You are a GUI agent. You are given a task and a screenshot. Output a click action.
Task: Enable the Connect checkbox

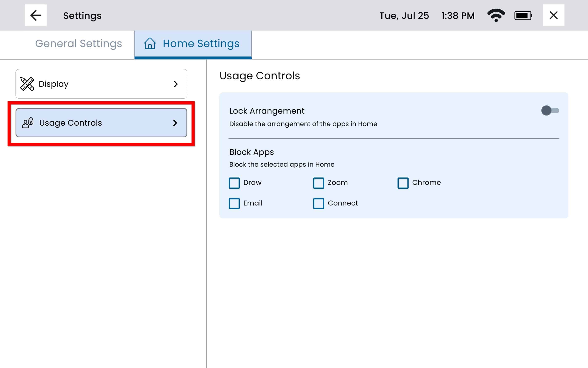tap(318, 204)
